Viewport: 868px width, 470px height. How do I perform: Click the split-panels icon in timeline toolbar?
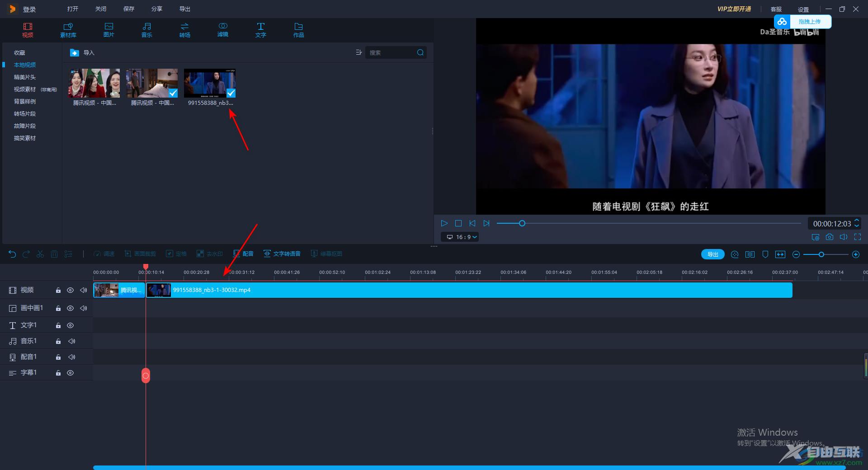[750, 254]
